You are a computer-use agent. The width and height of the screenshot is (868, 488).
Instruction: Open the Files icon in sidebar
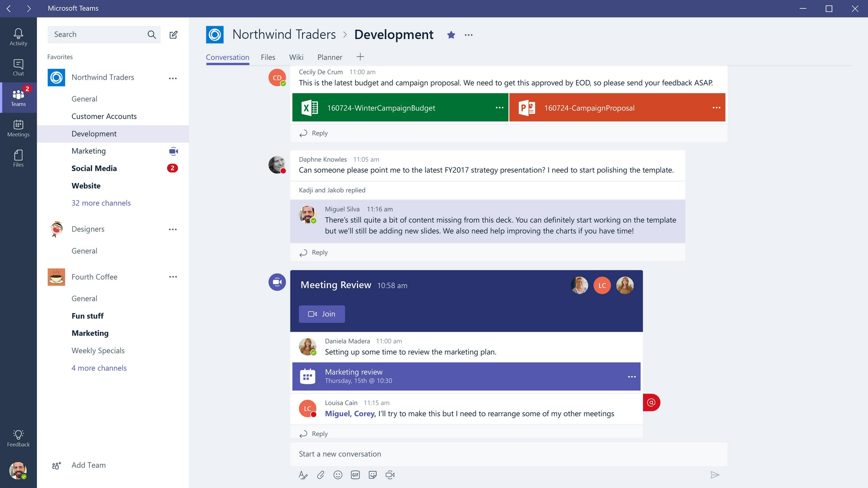click(18, 156)
